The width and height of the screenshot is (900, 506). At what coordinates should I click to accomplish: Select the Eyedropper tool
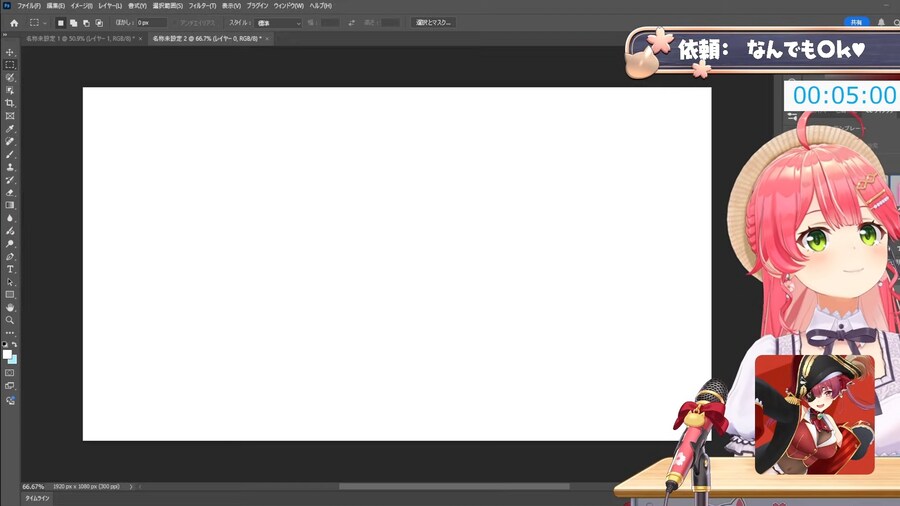click(10, 129)
